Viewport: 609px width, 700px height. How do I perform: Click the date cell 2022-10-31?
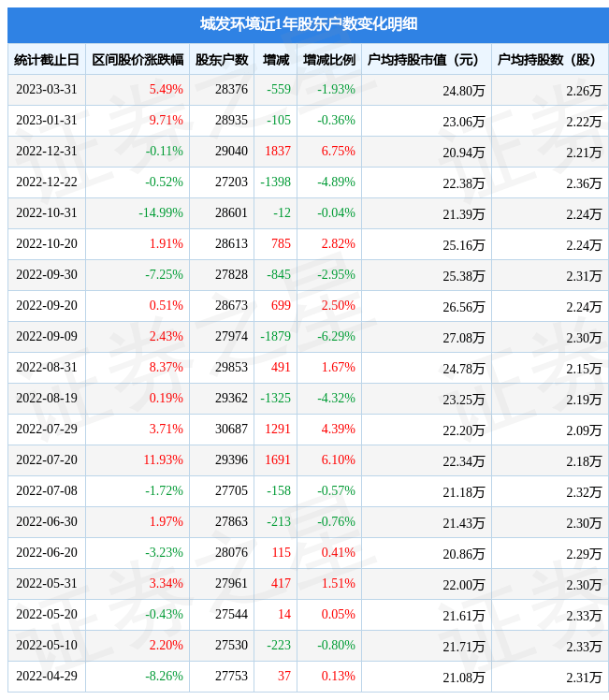point(47,212)
